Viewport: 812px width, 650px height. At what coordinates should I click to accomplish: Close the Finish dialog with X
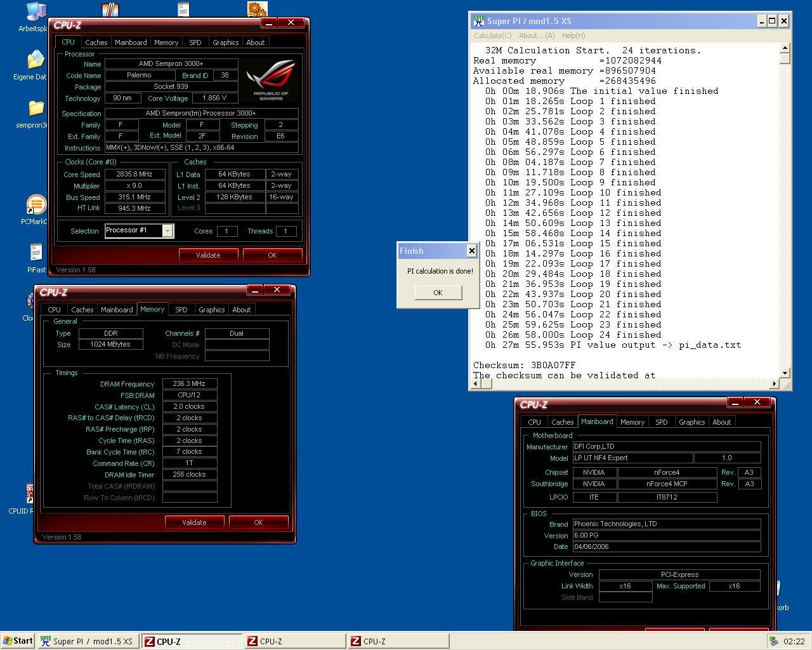tap(471, 251)
